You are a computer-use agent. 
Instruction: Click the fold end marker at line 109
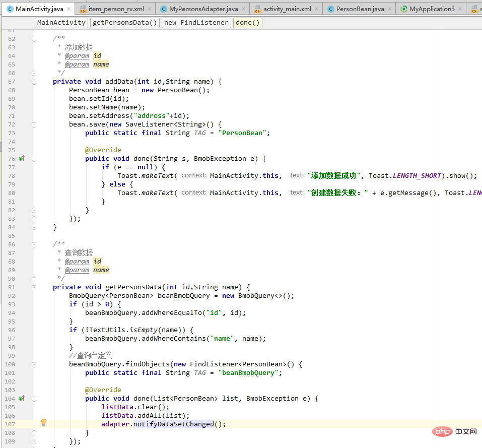[34, 441]
